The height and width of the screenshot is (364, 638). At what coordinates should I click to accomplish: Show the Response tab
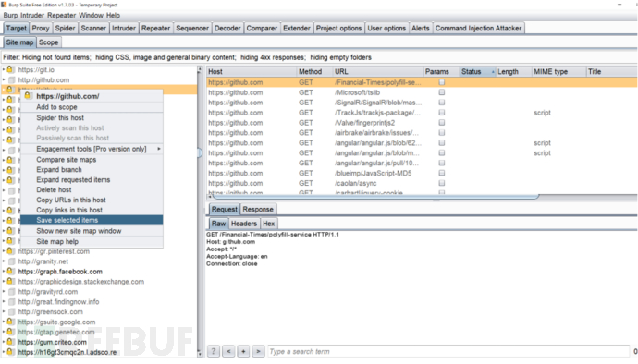click(x=258, y=209)
